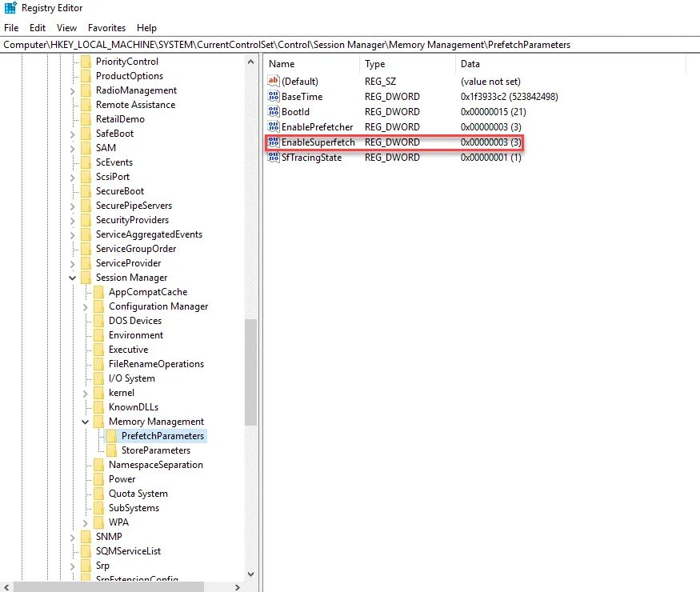This screenshot has height=592, width=700.
Task: Select the (Default) string value icon
Action: [x=274, y=81]
